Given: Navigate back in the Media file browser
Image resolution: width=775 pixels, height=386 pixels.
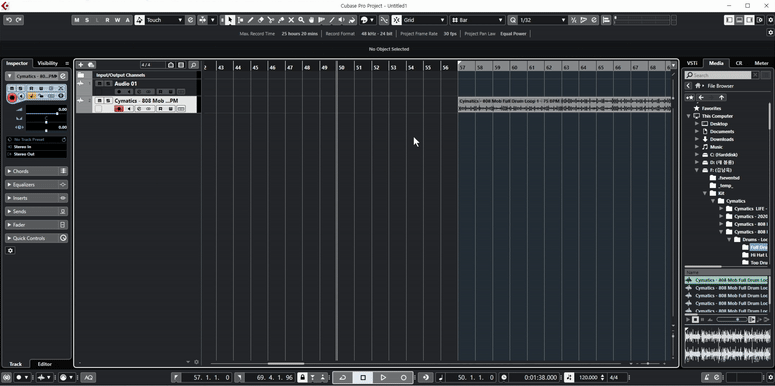Looking at the screenshot, I should coord(701,97).
